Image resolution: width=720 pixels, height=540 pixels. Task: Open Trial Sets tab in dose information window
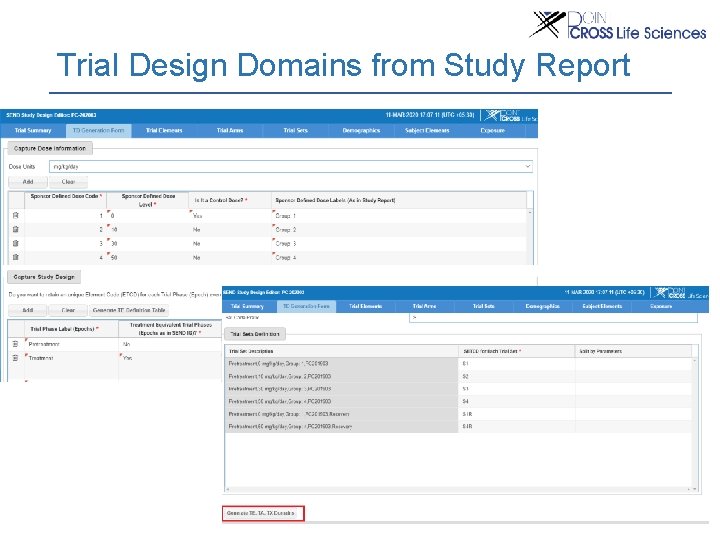pos(296,130)
